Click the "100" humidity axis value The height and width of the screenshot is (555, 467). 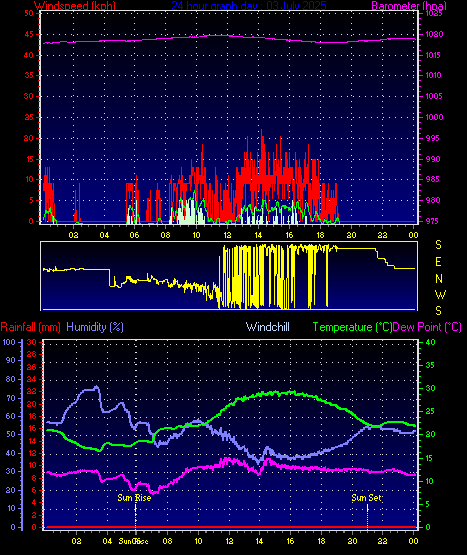(9, 342)
